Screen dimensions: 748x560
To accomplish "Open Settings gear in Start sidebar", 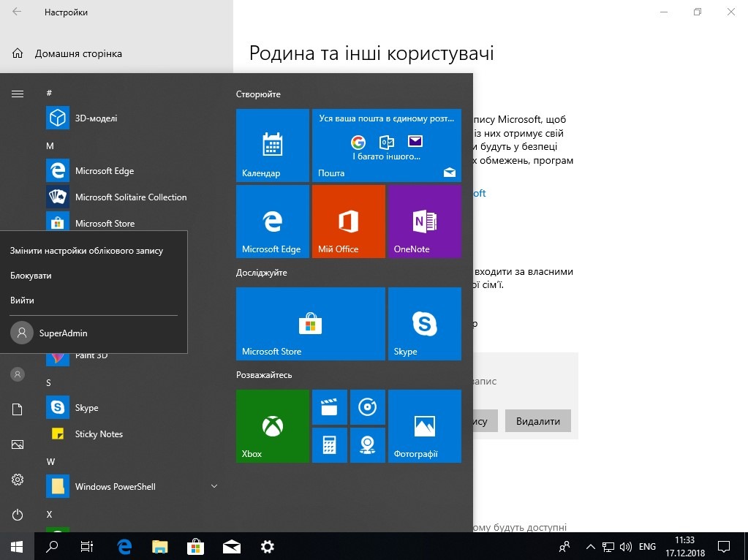I will point(17,480).
